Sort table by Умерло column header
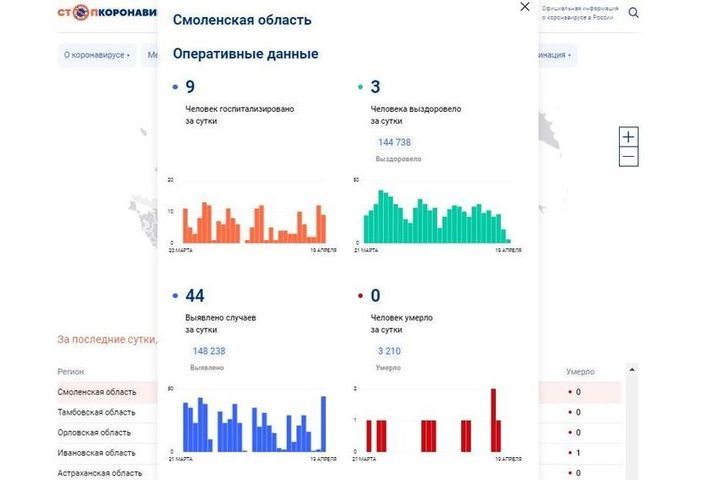The image size is (720, 480). [581, 371]
